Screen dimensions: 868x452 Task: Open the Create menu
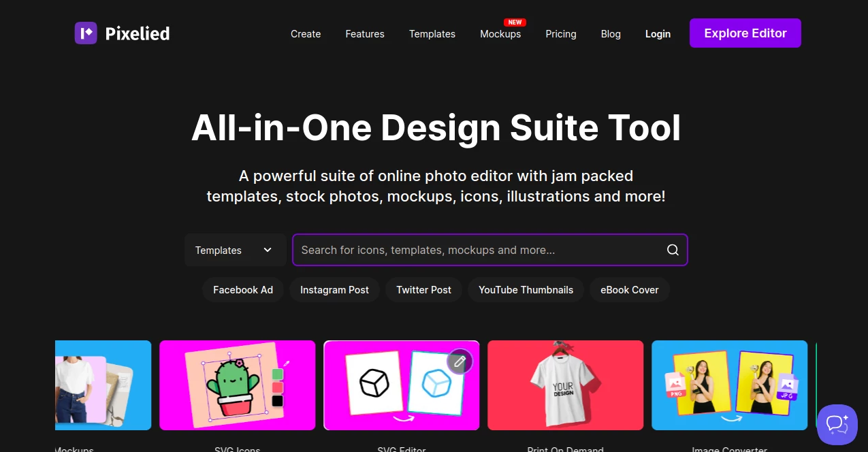pos(306,34)
